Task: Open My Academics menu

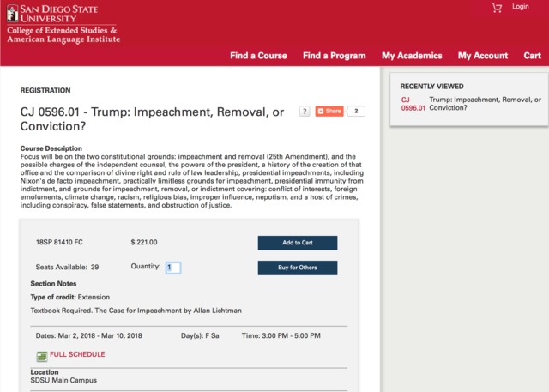Action: pos(412,56)
